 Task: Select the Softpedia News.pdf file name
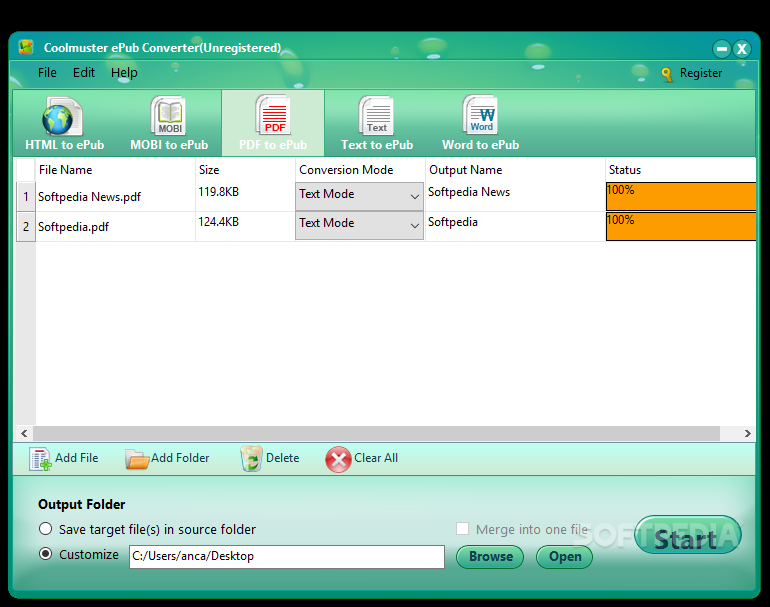89,197
